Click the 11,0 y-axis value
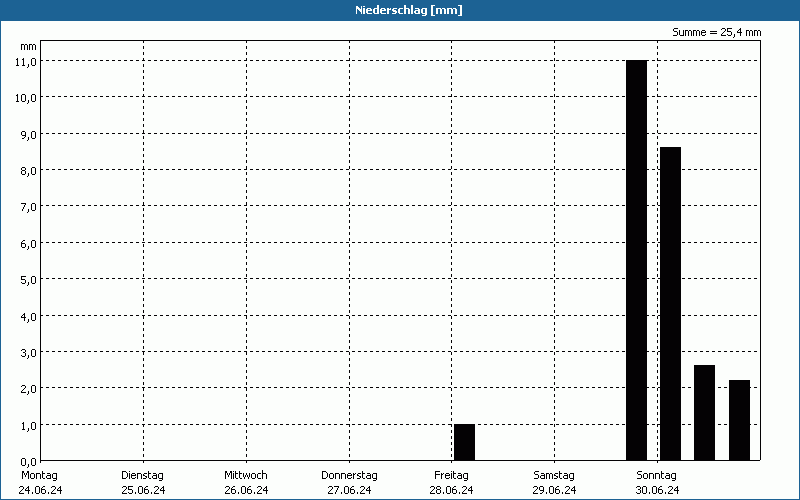The width and height of the screenshot is (800, 500). 26,61
